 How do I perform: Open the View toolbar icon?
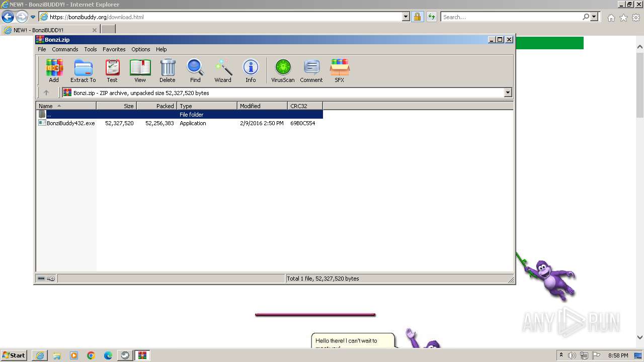click(140, 70)
